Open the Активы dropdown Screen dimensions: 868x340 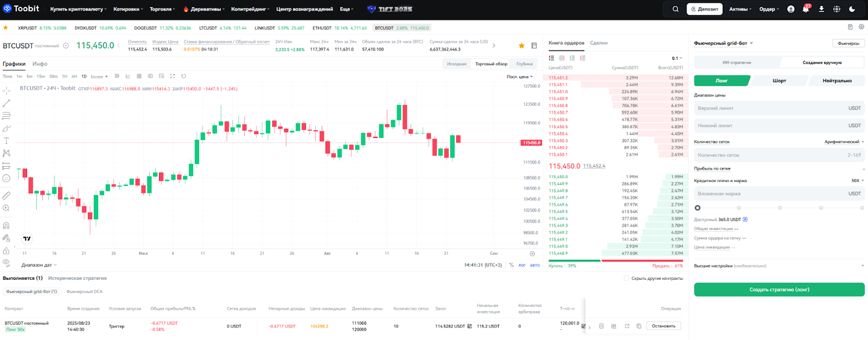(741, 9)
